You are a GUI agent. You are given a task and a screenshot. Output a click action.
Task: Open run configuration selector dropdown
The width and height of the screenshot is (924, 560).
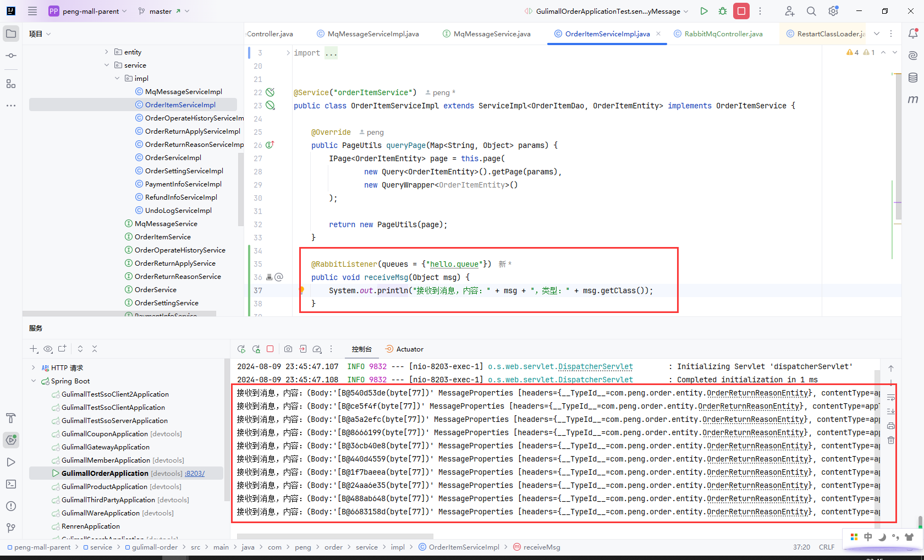pos(606,11)
